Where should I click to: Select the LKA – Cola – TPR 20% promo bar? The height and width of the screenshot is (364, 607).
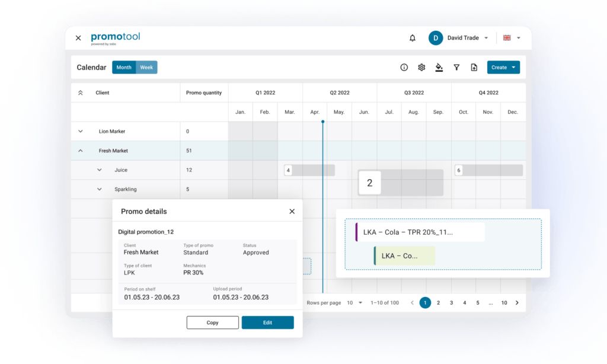[x=420, y=232]
